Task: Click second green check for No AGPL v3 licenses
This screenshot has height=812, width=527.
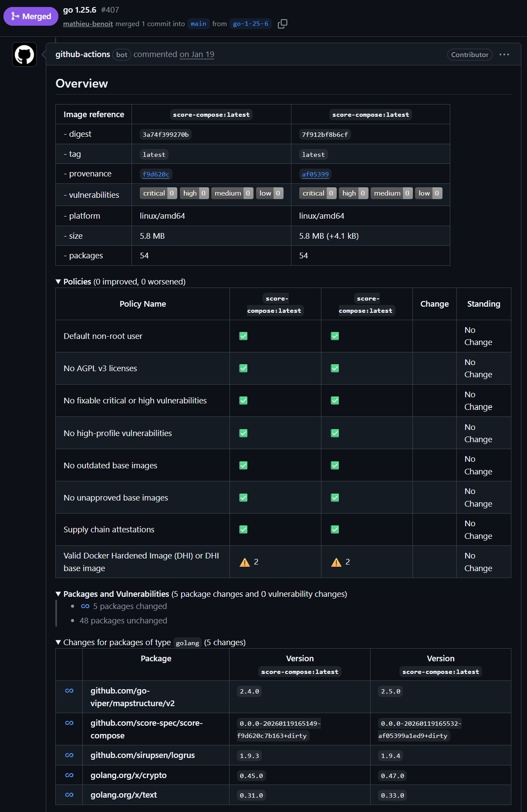Action: (x=335, y=369)
